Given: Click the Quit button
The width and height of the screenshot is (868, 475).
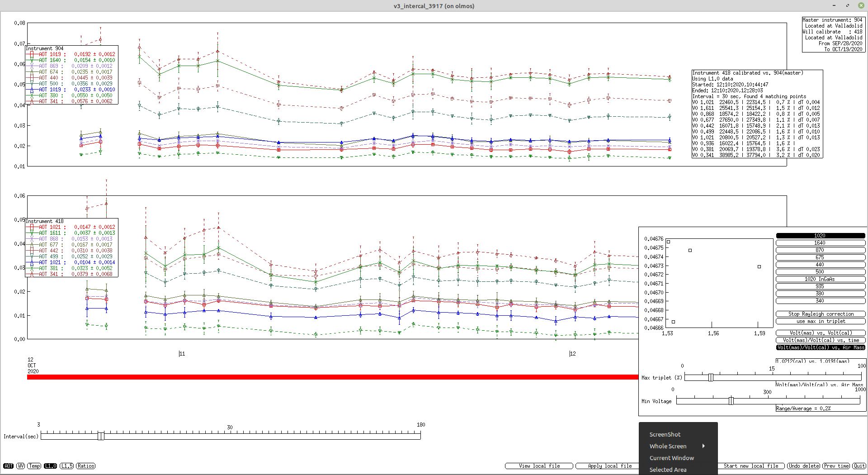Looking at the screenshot, I should (859, 466).
